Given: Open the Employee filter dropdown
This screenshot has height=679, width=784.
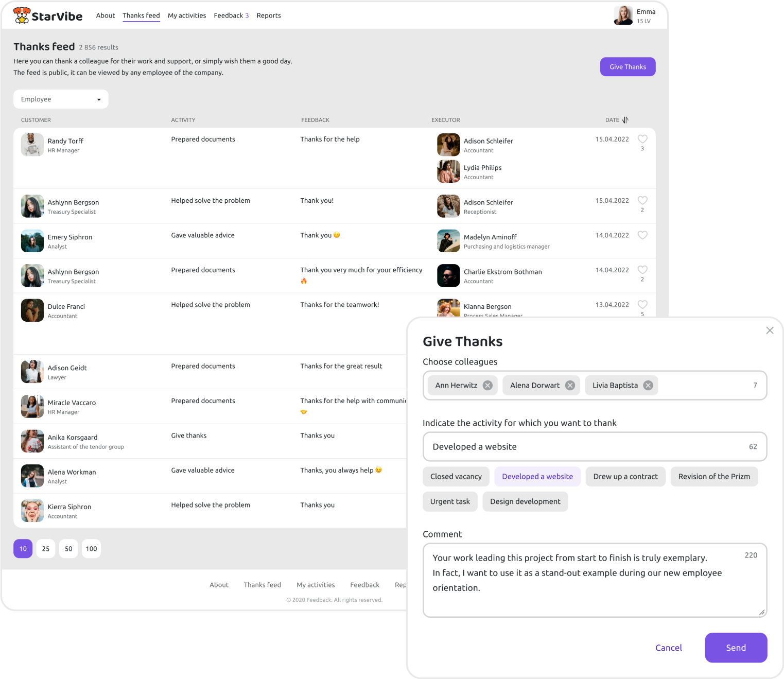Looking at the screenshot, I should click(61, 99).
